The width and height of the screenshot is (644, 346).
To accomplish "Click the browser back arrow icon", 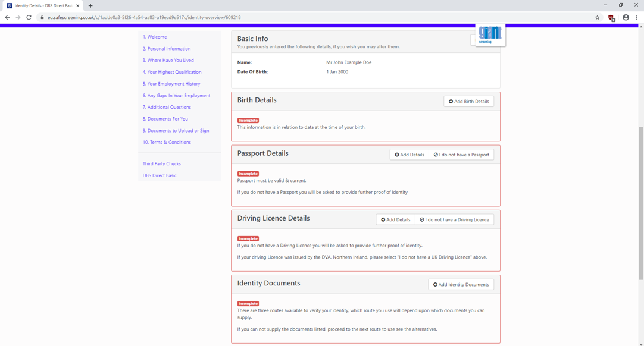I will tap(7, 18).
